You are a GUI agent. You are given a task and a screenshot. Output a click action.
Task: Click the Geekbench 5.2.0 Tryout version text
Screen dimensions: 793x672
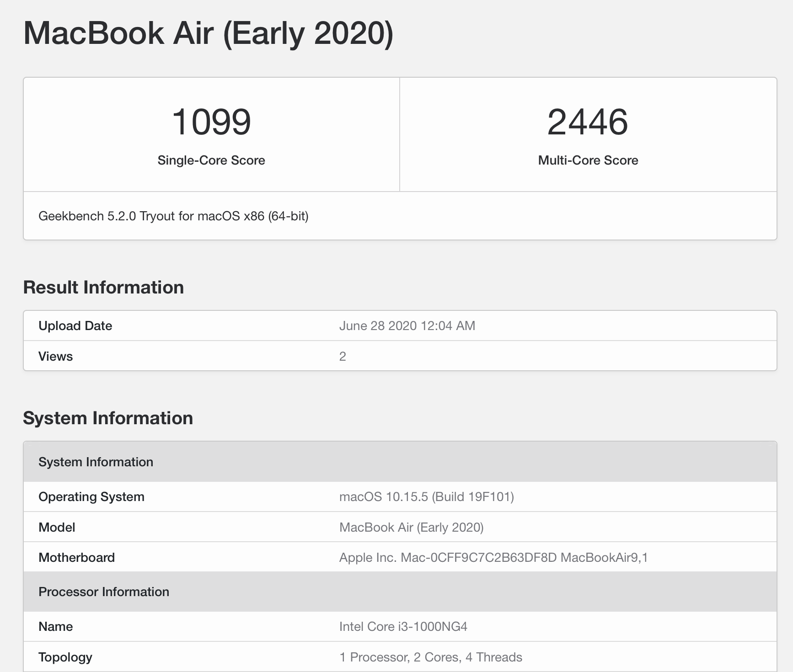tap(173, 216)
